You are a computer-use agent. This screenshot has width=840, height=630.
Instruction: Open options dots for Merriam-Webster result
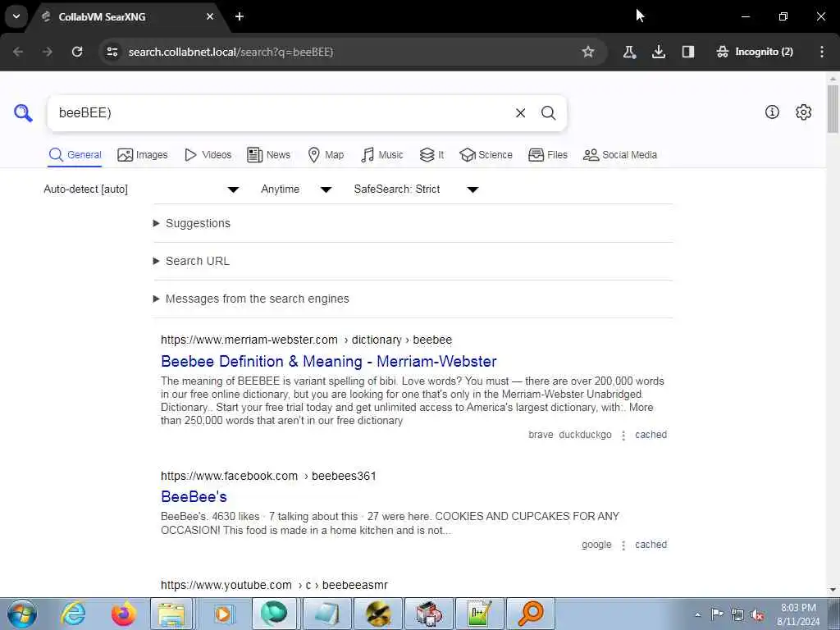(x=623, y=435)
